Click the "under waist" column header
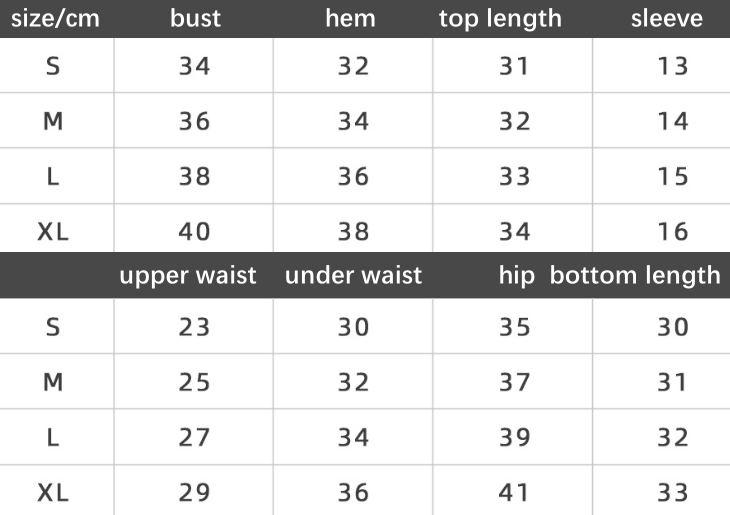Screen dimensions: 730x515 pos(353,275)
